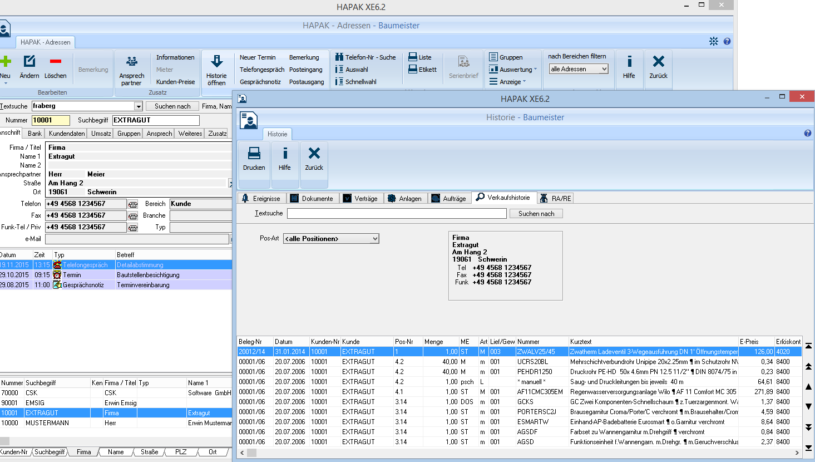Click the Hilfe icon in Adressen ribbon
Screen dimensions: 815x462
pos(629,61)
